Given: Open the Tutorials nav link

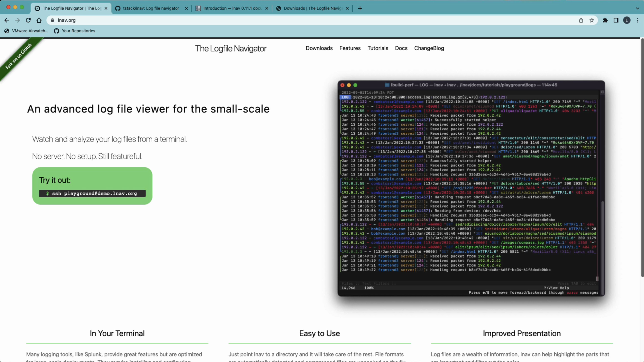Looking at the screenshot, I should (x=378, y=48).
